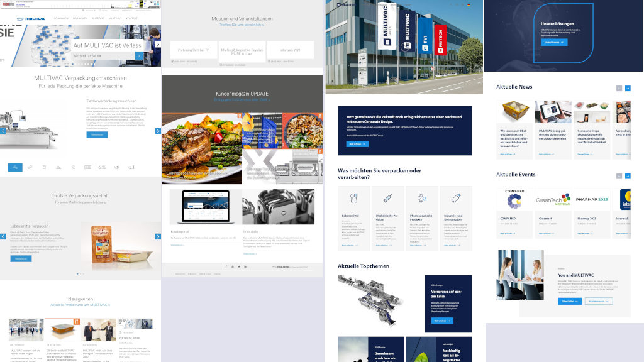Click the GreenTech Amsterdam event logo
Viewport: 644px width, 362px height.
(x=553, y=200)
